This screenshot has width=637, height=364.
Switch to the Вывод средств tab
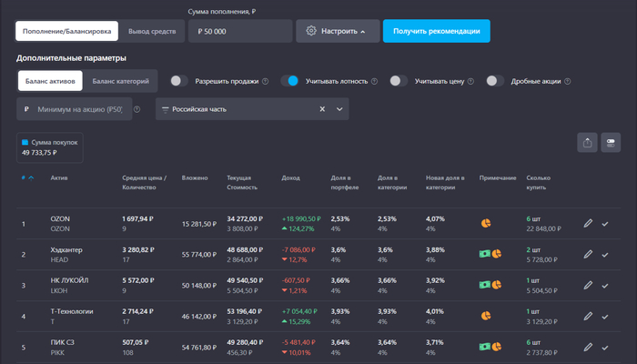click(152, 31)
